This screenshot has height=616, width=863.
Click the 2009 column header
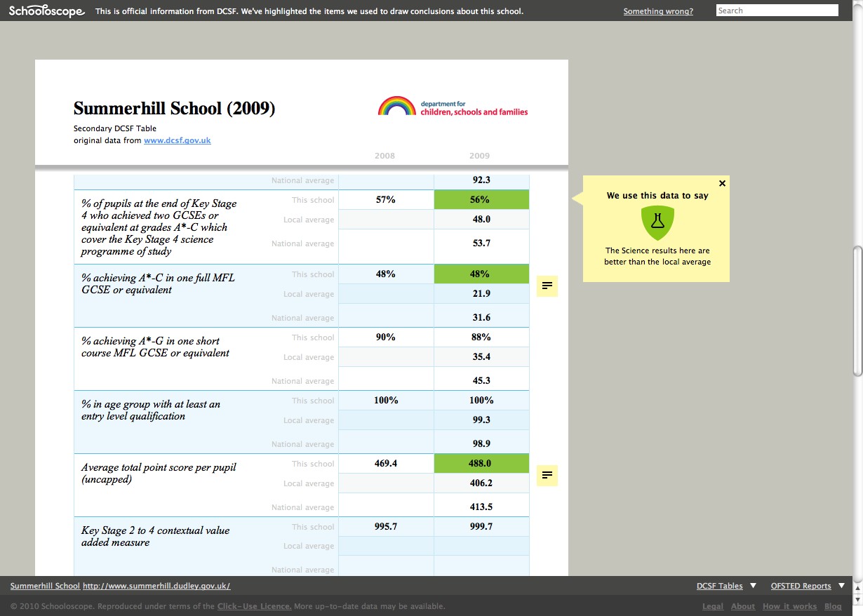click(480, 156)
